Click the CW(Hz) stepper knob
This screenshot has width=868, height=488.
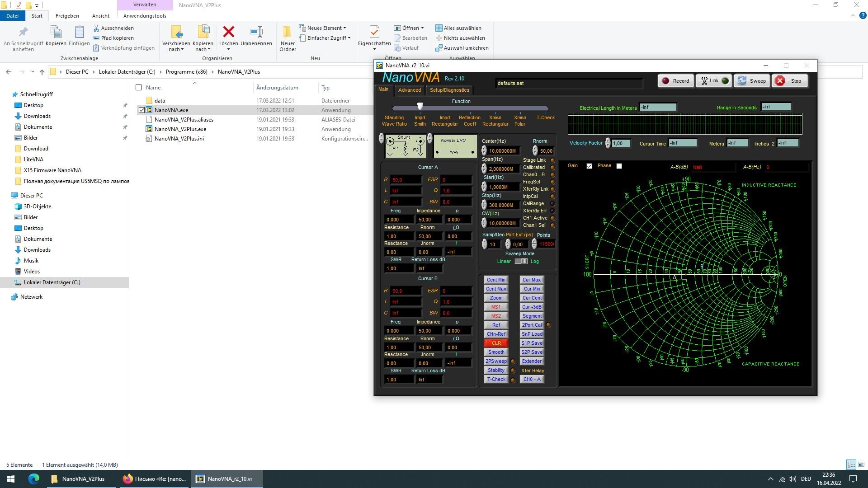point(484,223)
